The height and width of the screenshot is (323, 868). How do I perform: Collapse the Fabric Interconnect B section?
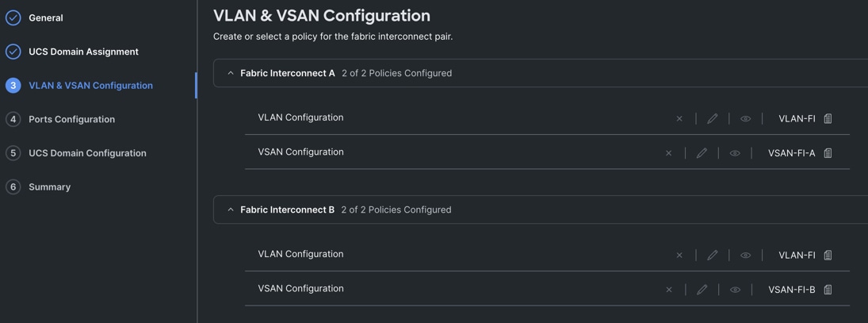(231, 210)
